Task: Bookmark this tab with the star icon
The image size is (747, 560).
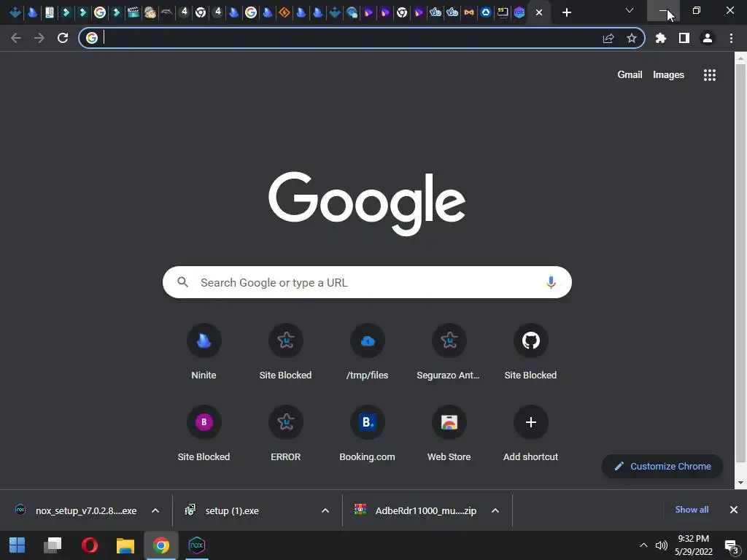Action: point(632,38)
